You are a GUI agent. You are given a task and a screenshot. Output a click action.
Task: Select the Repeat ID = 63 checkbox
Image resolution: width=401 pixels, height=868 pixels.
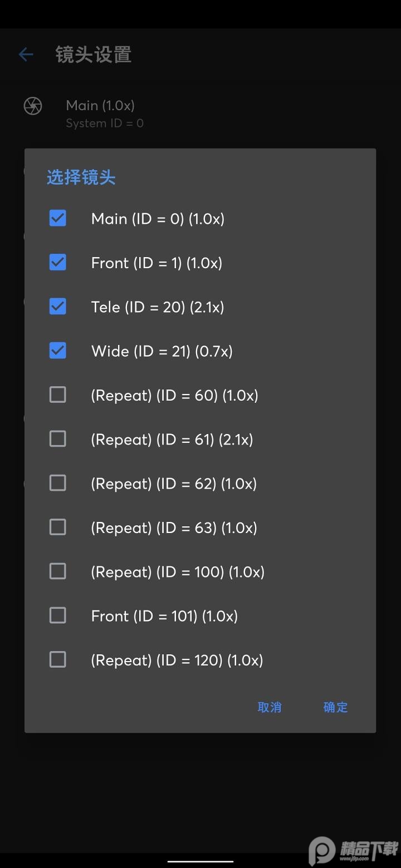pyautogui.click(x=58, y=527)
